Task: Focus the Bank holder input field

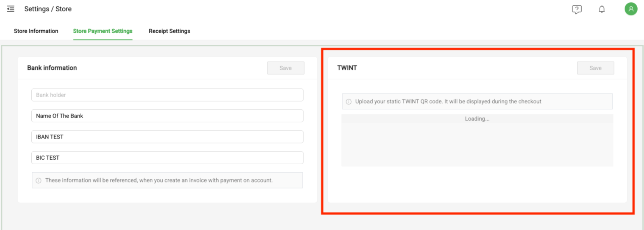Action: pyautogui.click(x=167, y=95)
